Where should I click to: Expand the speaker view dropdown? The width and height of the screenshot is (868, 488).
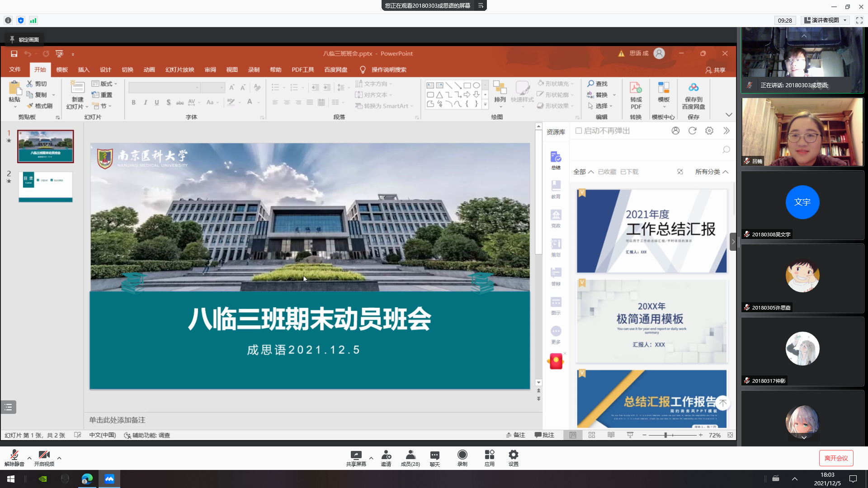pos(845,20)
